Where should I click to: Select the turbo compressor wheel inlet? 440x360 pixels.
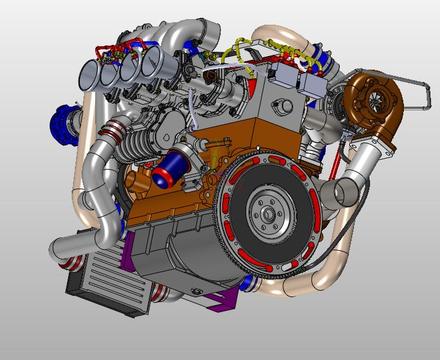tap(379, 99)
